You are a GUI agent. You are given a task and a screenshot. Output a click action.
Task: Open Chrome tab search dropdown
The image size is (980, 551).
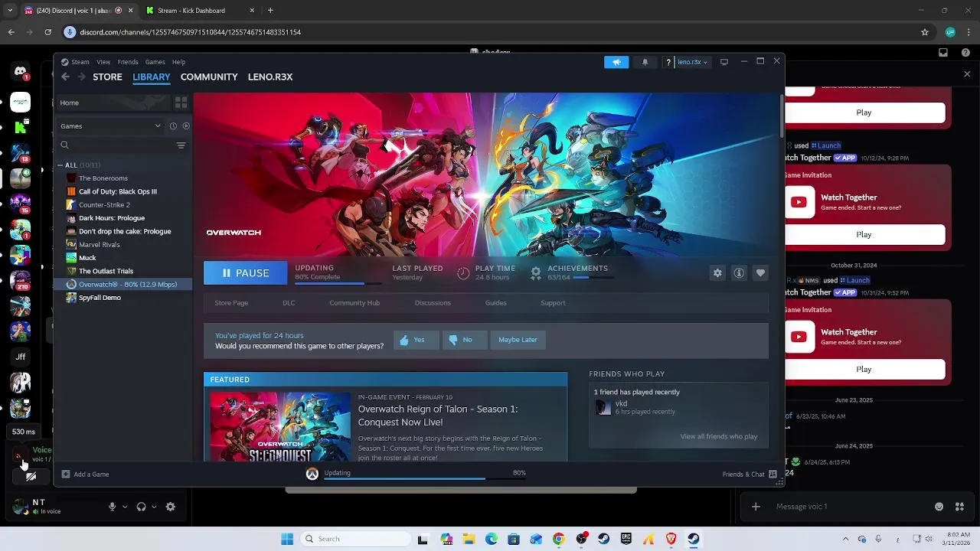coord(10,11)
